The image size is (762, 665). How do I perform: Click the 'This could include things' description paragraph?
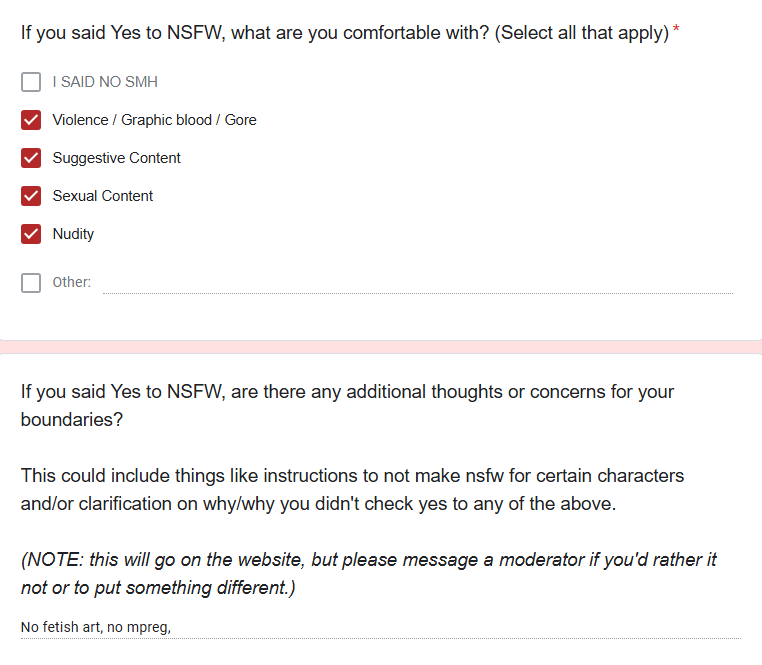(x=352, y=490)
